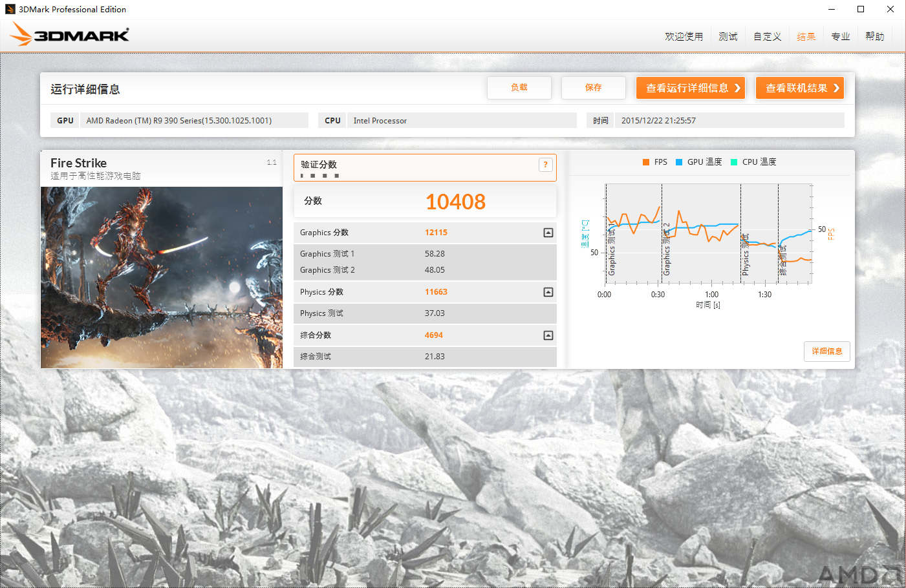The width and height of the screenshot is (906, 588).
Task: Switch to the 测试 tab
Action: pos(728,37)
